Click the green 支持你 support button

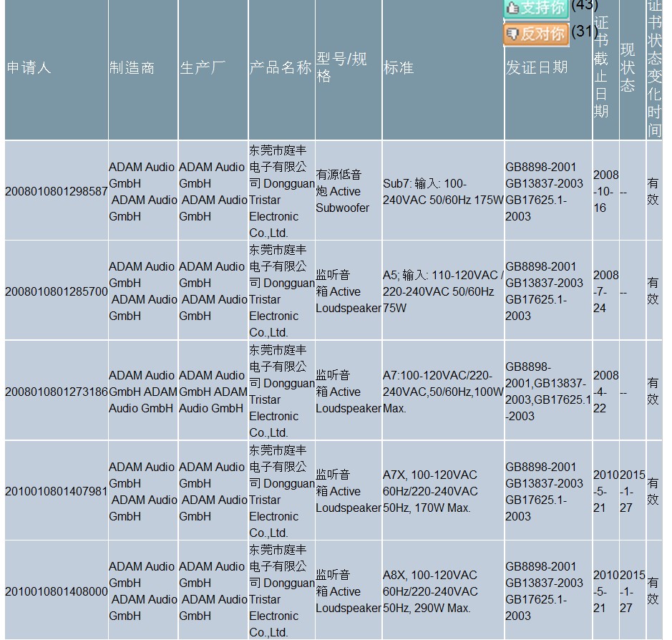pyautogui.click(x=536, y=9)
